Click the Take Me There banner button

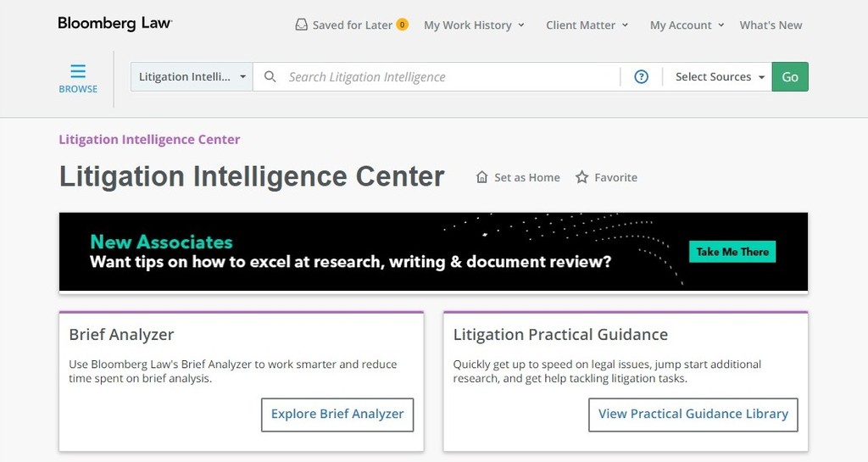click(x=732, y=252)
